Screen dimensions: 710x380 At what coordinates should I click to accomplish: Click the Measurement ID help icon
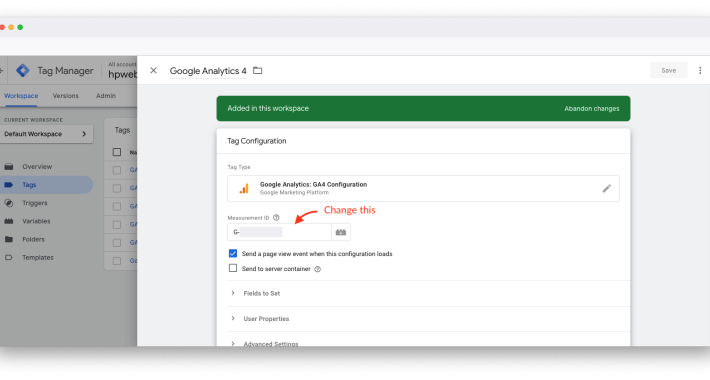276,218
